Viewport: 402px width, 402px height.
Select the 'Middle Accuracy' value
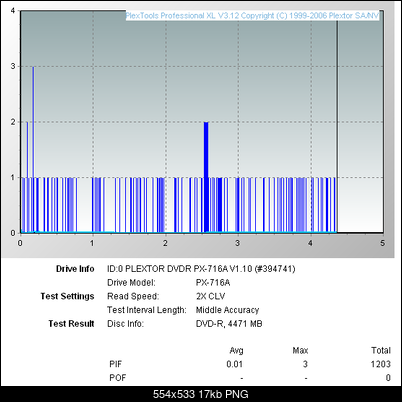227,310
